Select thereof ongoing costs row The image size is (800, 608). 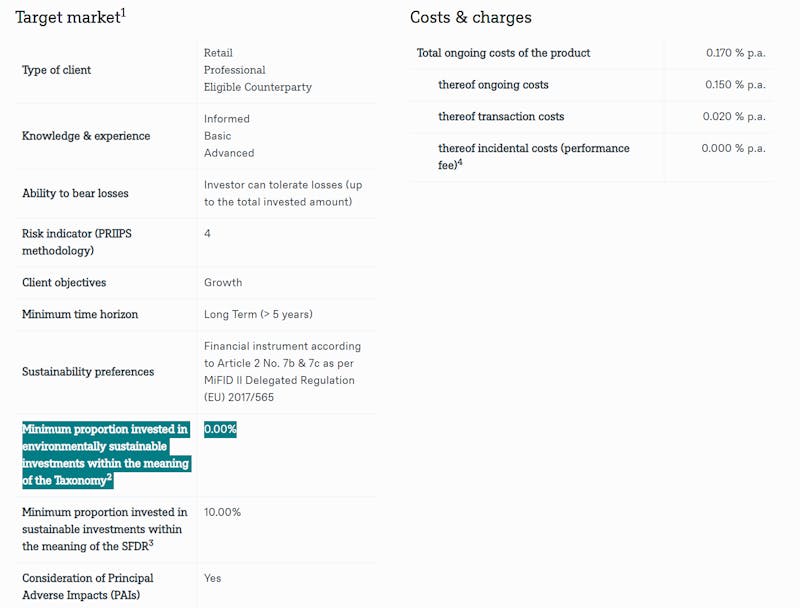pos(592,85)
